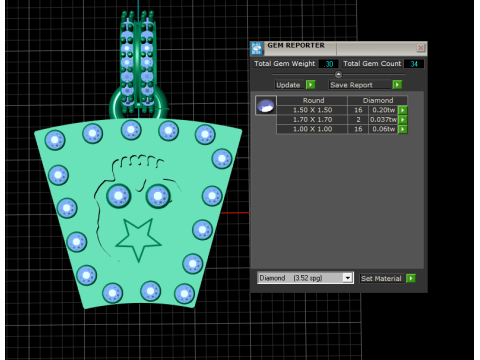
Task: Click the Gem Reporter logo icon
Action: tap(257, 49)
